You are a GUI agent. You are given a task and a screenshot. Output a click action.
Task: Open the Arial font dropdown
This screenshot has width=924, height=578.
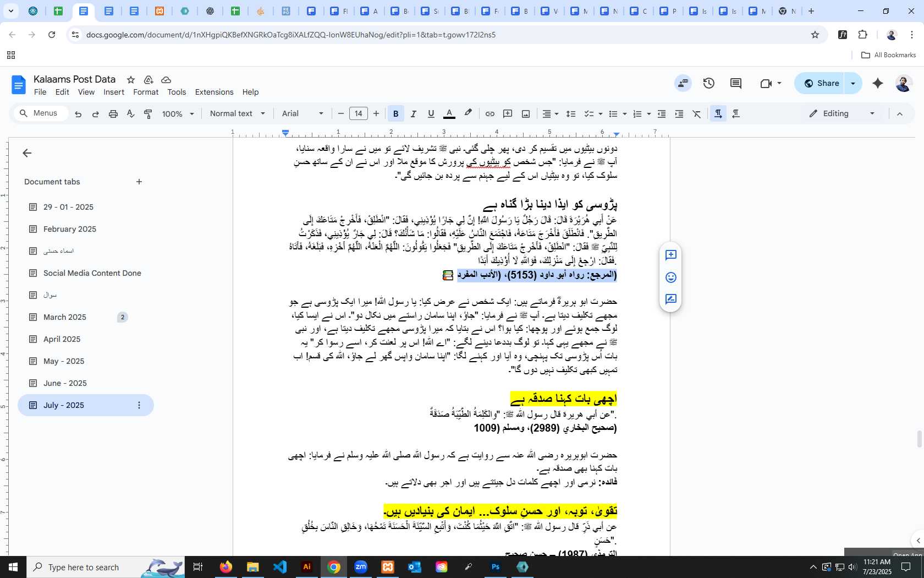tap(302, 114)
